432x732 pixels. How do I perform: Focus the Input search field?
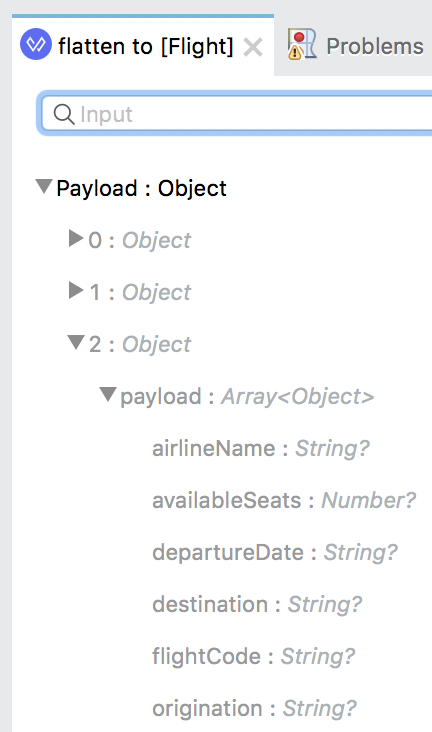236,114
